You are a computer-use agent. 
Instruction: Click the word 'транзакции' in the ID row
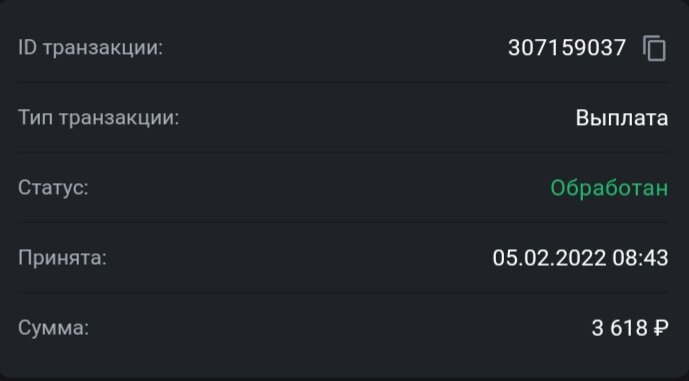coord(102,48)
